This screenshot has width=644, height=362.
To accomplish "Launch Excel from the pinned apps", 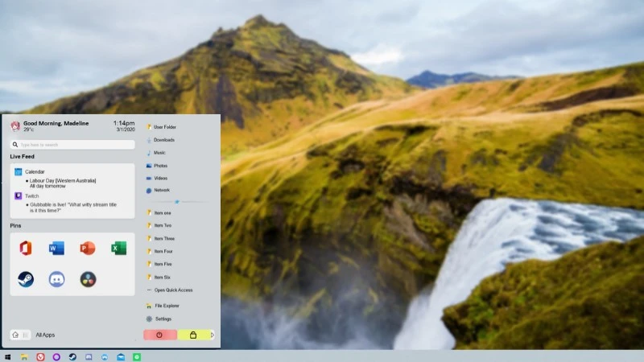I will click(118, 249).
